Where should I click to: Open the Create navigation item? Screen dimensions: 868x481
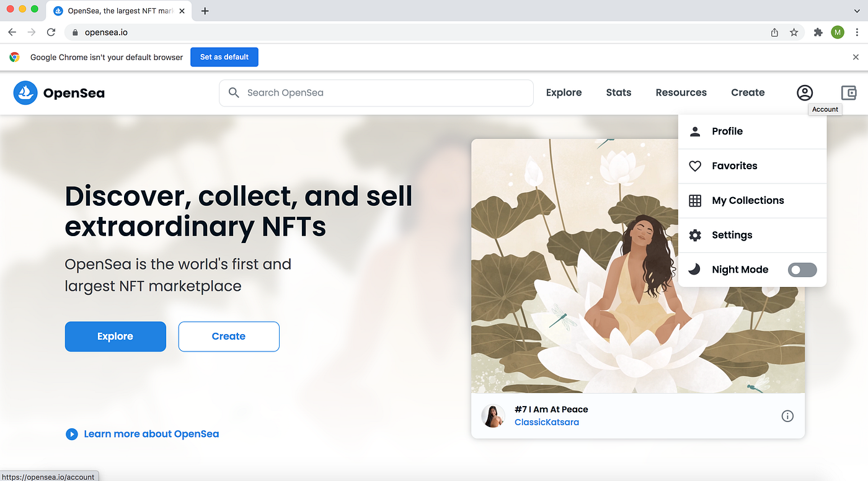coord(748,92)
